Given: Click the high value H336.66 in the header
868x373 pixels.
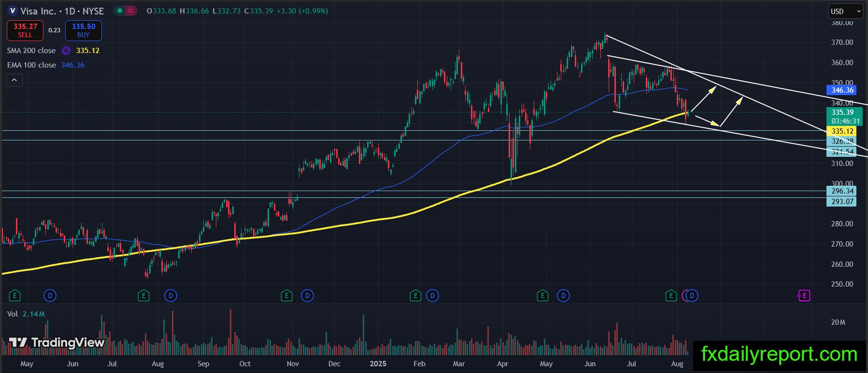Looking at the screenshot, I should coord(195,11).
